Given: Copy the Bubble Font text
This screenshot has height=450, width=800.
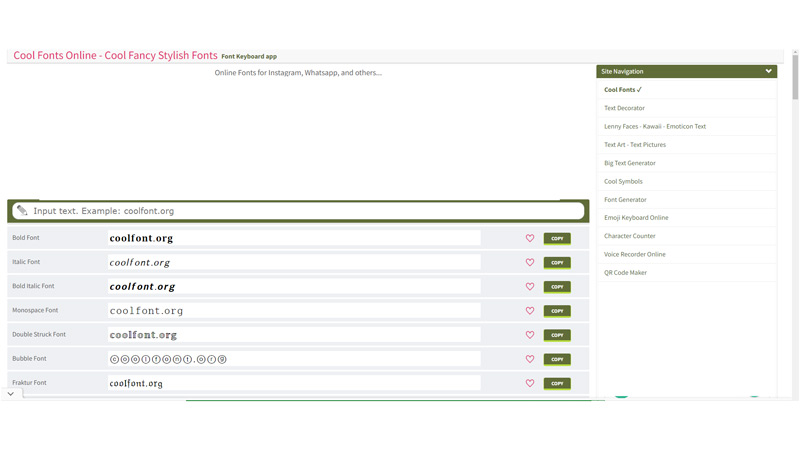Looking at the screenshot, I should pos(557,359).
